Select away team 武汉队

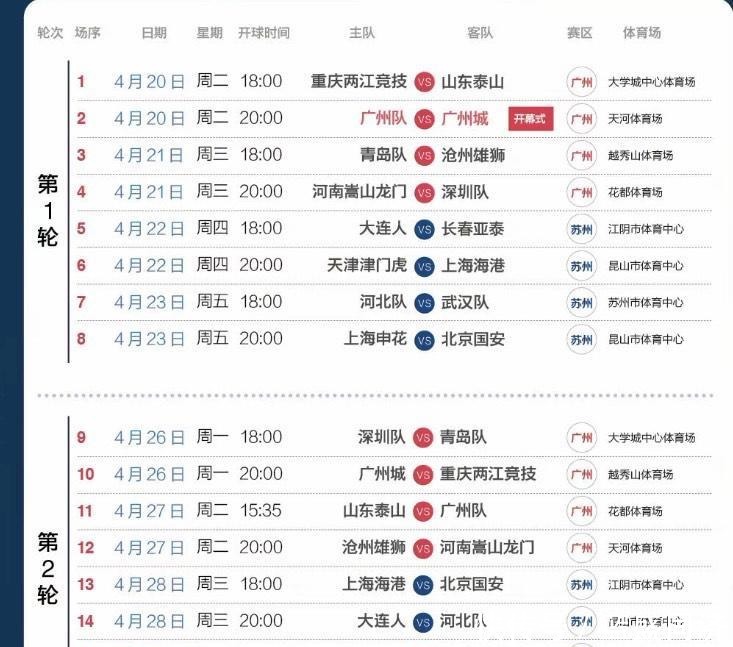(465, 302)
